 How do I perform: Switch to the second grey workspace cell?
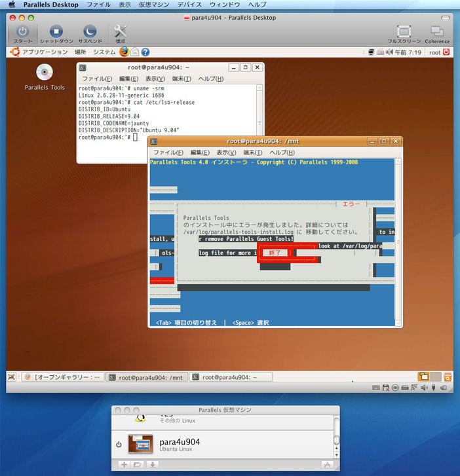tap(436, 376)
